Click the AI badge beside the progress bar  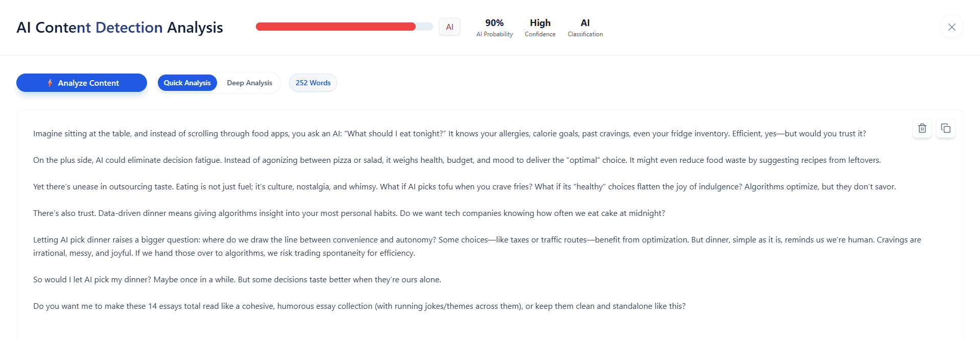449,27
